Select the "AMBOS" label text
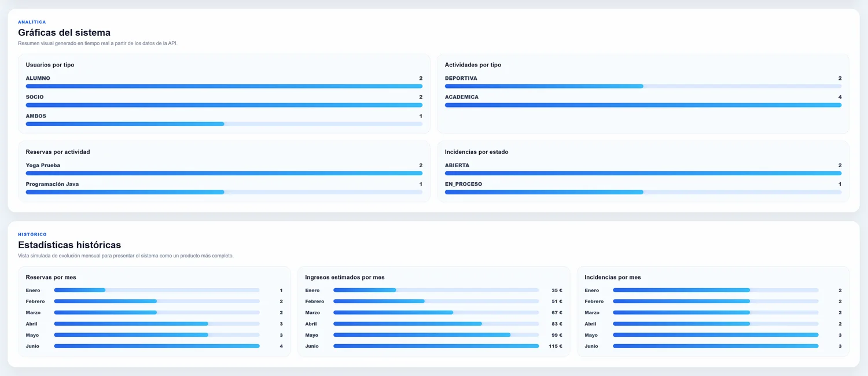 click(x=36, y=116)
